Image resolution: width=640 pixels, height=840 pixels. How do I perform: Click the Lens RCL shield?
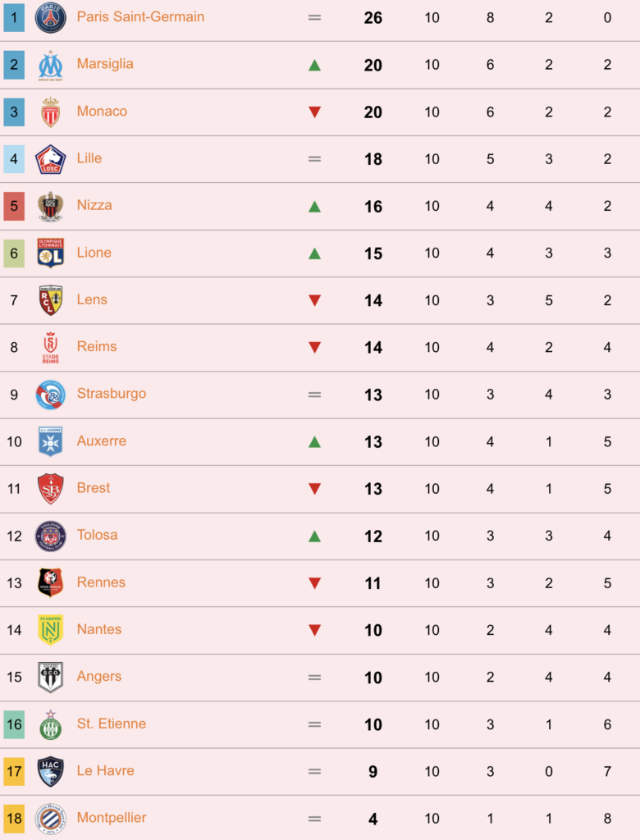50,300
